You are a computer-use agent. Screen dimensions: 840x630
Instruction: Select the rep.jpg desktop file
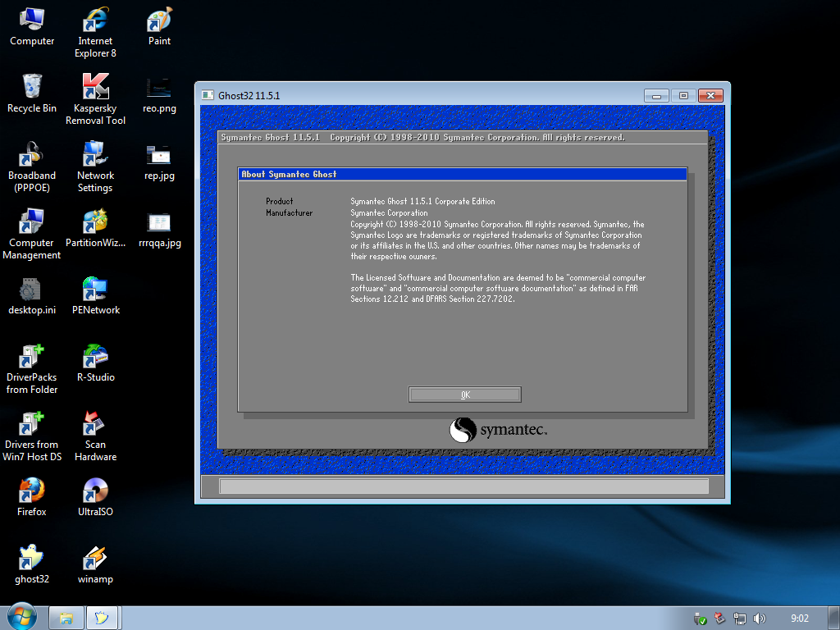[159, 162]
